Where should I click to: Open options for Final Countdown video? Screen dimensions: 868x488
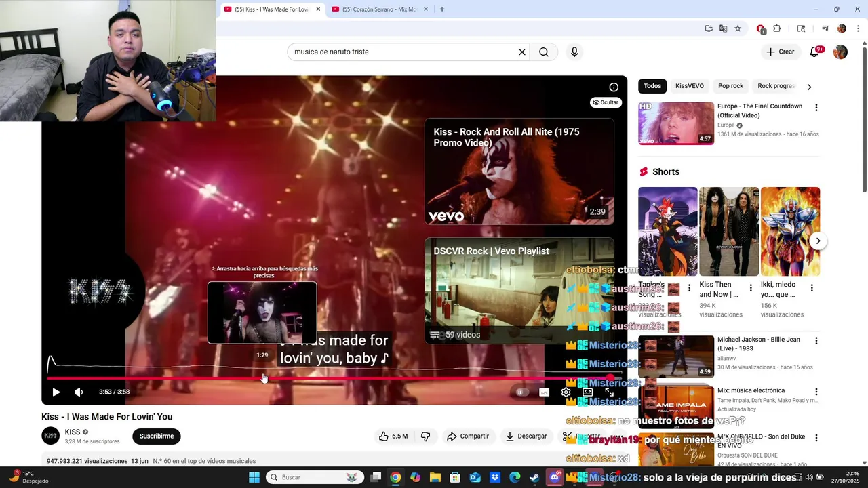click(816, 108)
